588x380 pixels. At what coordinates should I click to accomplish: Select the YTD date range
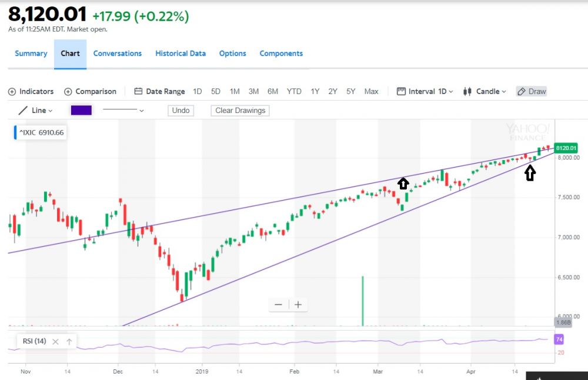coord(294,92)
